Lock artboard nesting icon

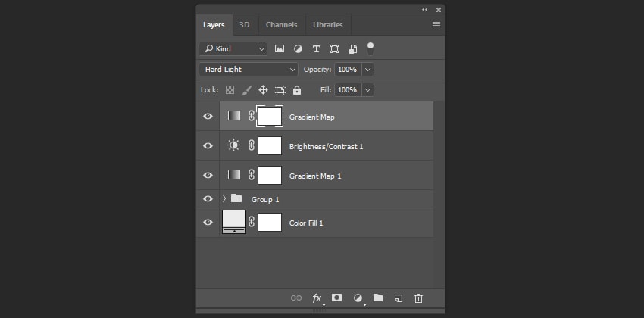pyautogui.click(x=280, y=90)
